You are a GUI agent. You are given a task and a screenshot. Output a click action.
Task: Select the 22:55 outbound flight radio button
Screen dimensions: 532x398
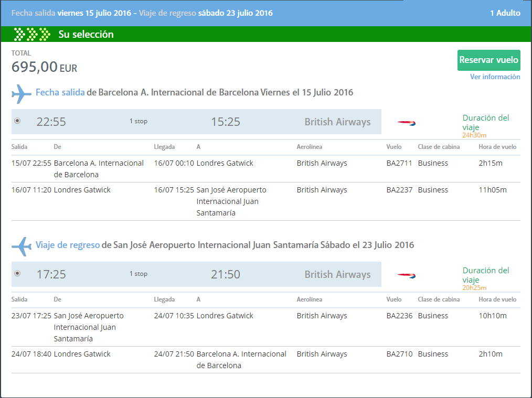[17, 121]
